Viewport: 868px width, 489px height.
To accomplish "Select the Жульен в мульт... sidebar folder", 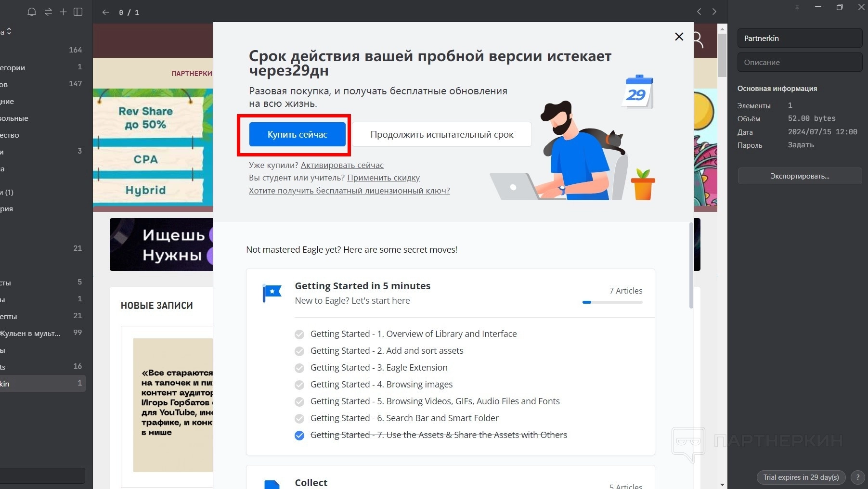I will pos(42,333).
